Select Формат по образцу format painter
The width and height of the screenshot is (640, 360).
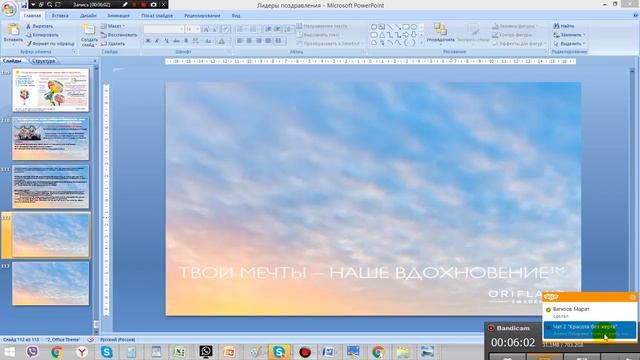(50, 43)
